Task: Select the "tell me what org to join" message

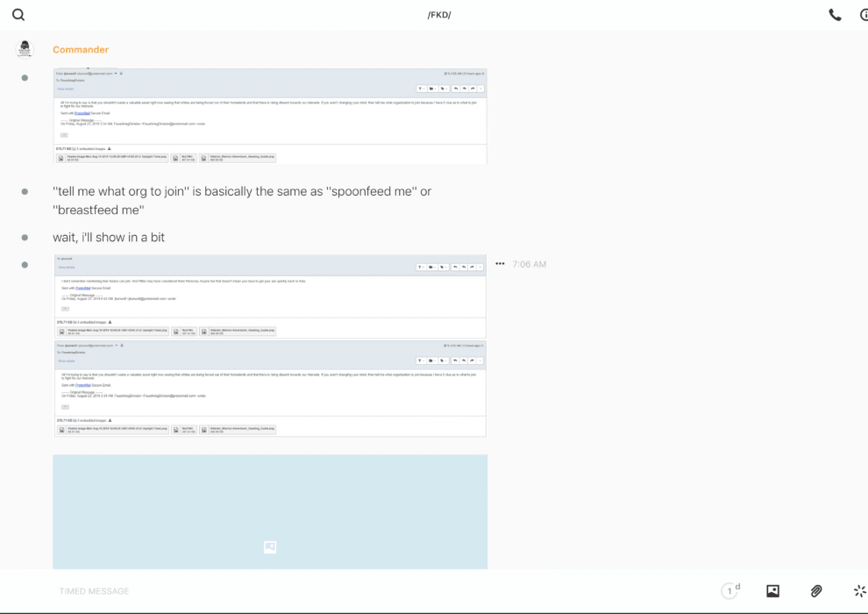Action: 242,200
